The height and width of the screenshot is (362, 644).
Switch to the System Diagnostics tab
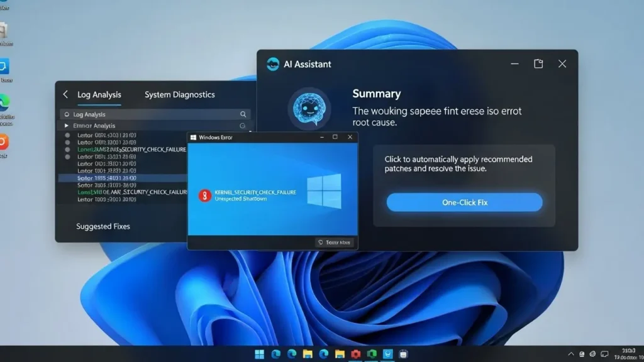179,94
